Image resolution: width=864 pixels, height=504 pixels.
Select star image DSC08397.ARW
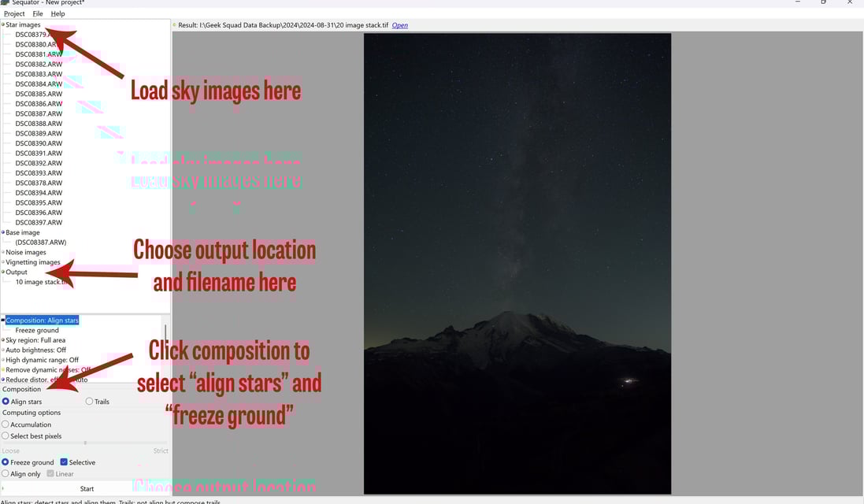(39, 223)
